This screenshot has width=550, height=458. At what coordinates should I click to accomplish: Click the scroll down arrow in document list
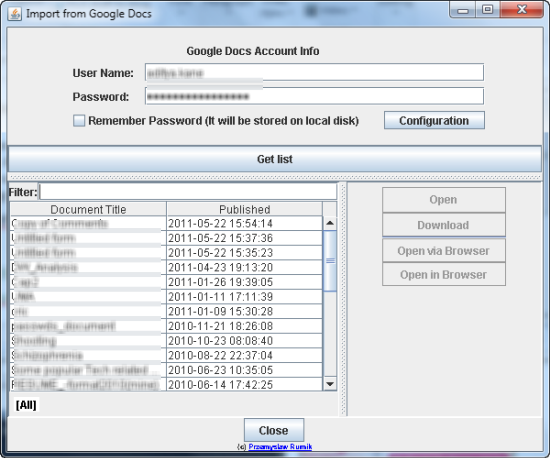click(x=330, y=384)
